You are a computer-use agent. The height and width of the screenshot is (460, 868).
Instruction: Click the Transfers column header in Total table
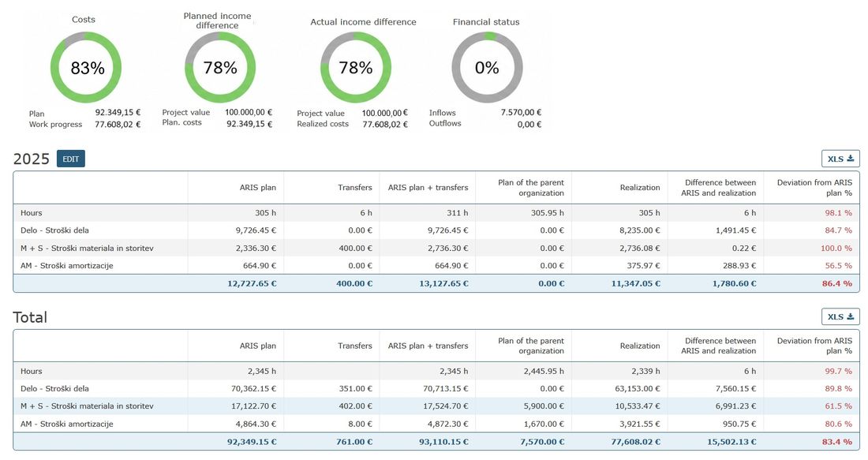pos(355,346)
